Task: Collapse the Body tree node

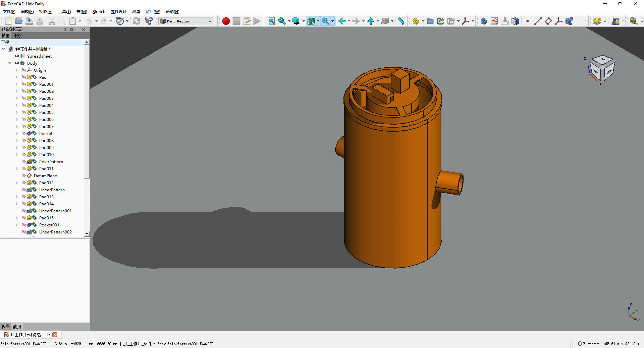Action: click(x=10, y=63)
